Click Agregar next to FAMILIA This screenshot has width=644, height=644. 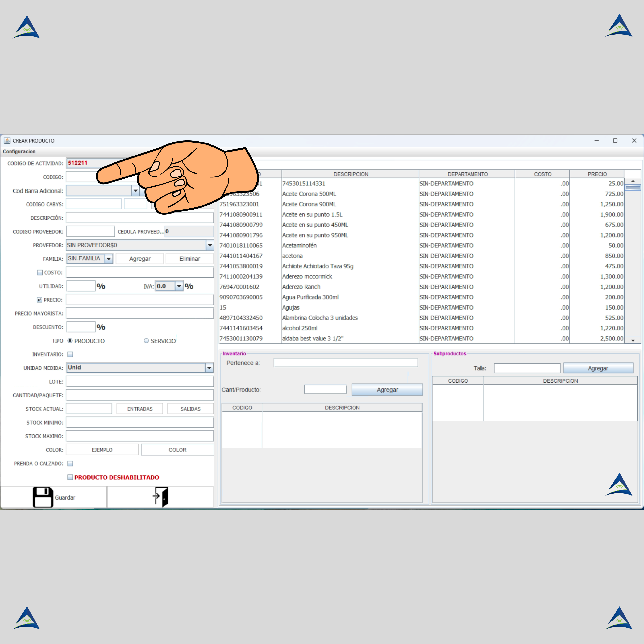(140, 259)
